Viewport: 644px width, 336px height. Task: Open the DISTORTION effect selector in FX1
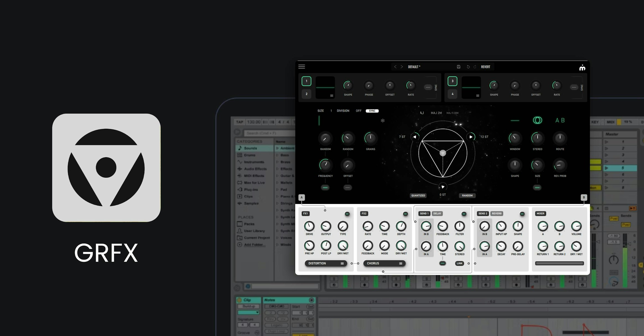pyautogui.click(x=326, y=263)
